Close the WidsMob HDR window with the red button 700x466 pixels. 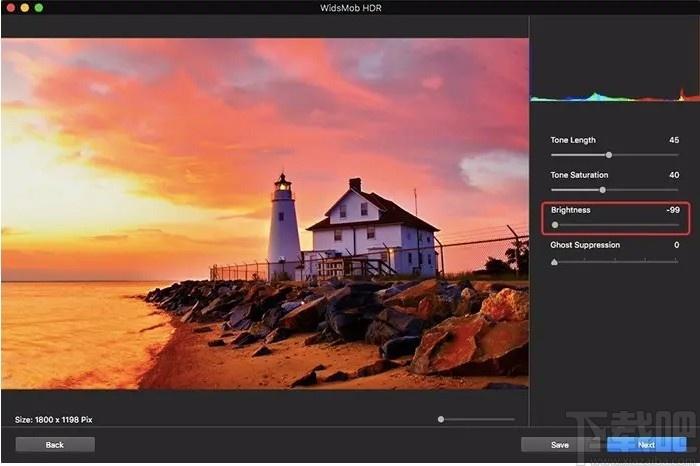coord(11,8)
